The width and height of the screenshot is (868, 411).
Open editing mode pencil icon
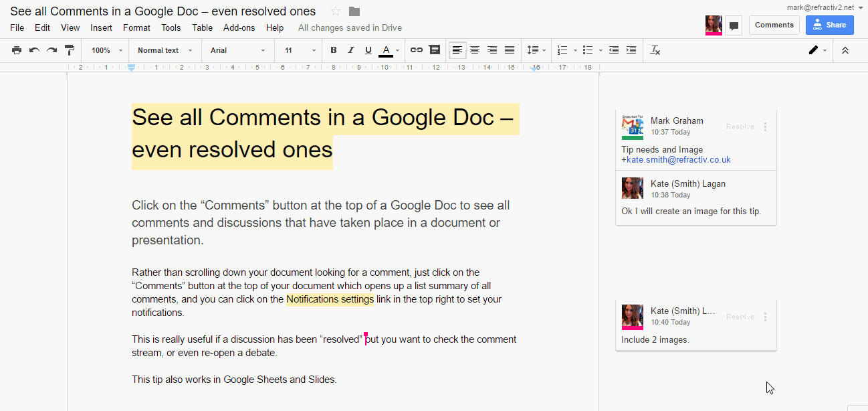tap(813, 50)
